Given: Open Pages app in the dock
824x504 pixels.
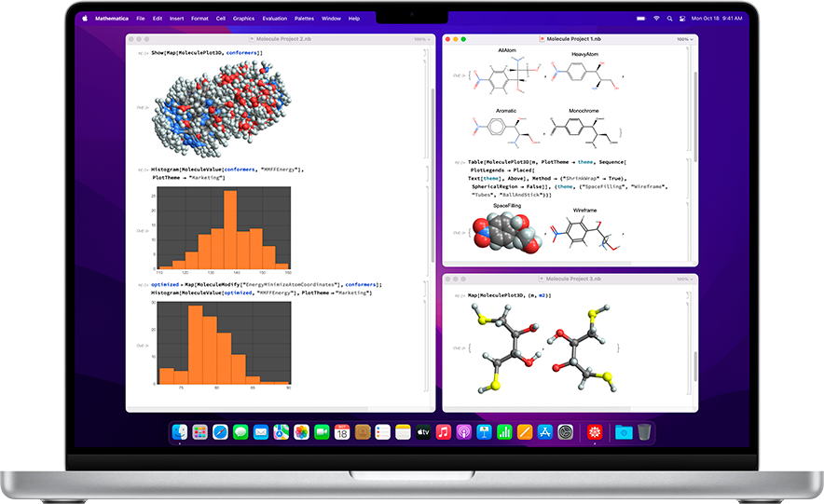Looking at the screenshot, I should pos(525,432).
